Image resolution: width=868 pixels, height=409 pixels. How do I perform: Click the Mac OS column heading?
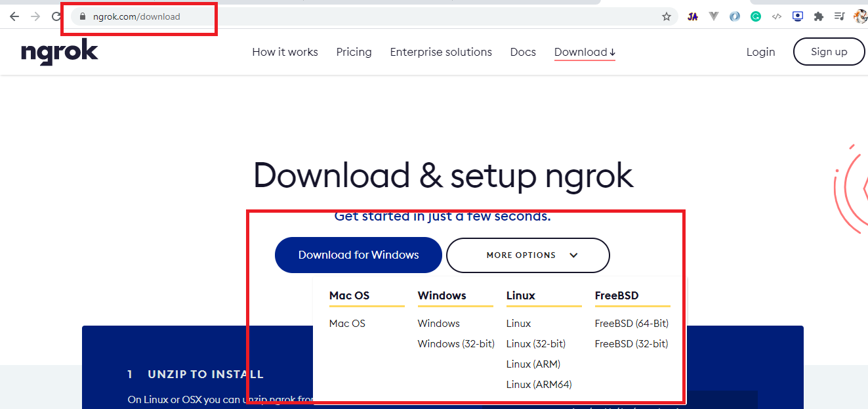pyautogui.click(x=349, y=295)
